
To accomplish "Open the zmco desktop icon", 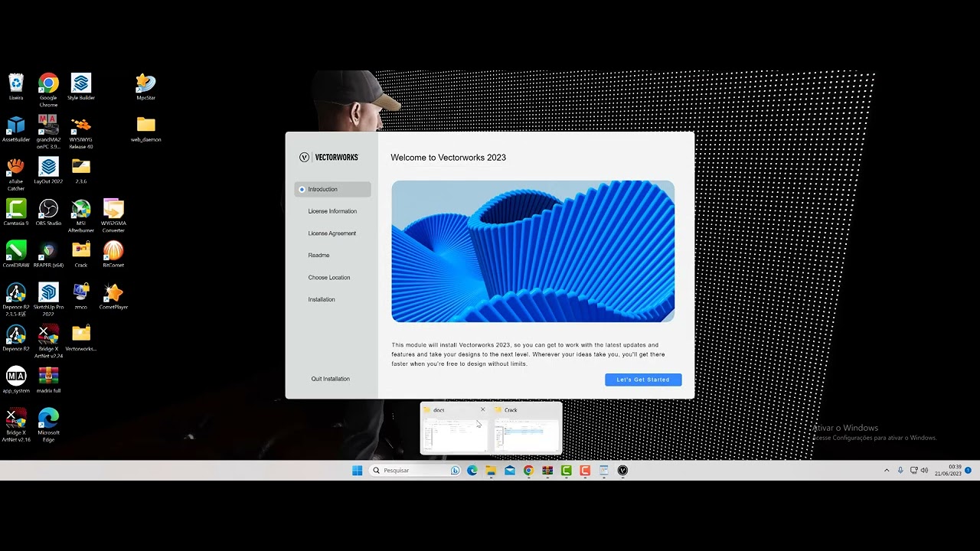I will pyautogui.click(x=80, y=296).
